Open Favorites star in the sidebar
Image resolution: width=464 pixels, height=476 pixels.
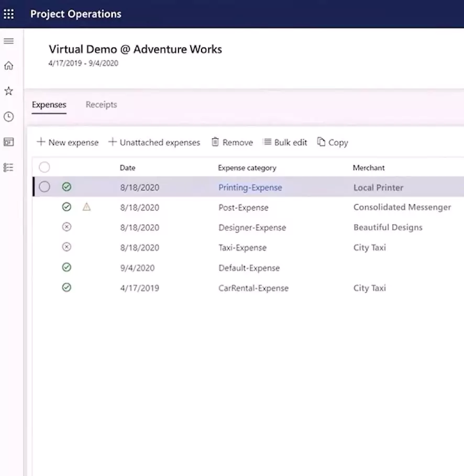pos(9,91)
